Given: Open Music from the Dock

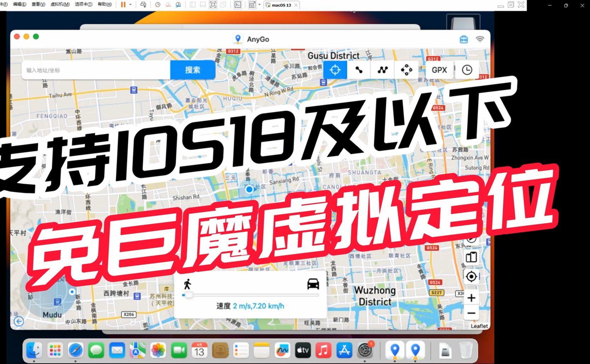Looking at the screenshot, I should click(x=323, y=351).
